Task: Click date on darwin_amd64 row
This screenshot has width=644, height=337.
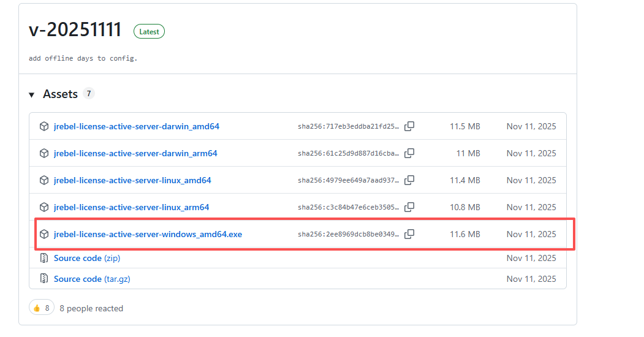Action: [x=531, y=126]
